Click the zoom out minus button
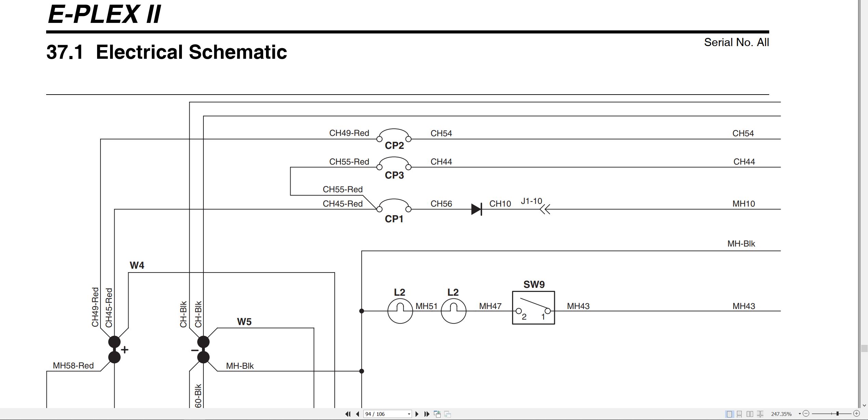The image size is (868, 420). click(x=806, y=414)
